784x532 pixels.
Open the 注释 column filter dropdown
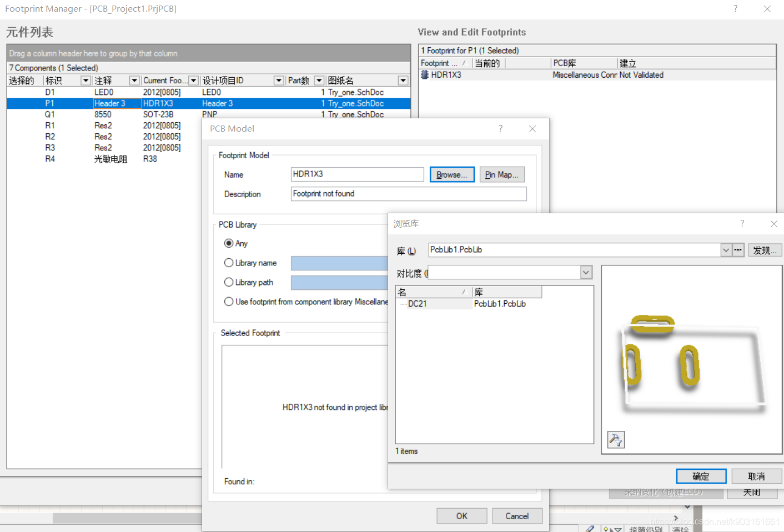click(134, 81)
